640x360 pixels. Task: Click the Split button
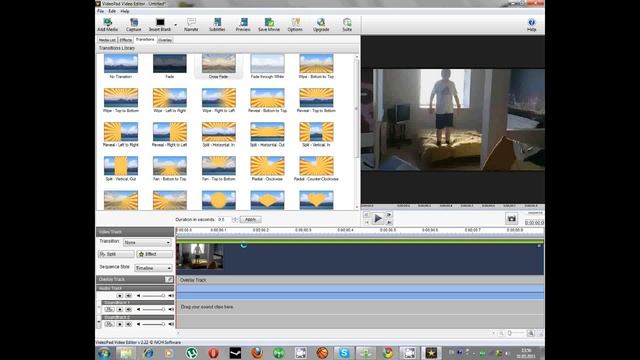point(116,254)
